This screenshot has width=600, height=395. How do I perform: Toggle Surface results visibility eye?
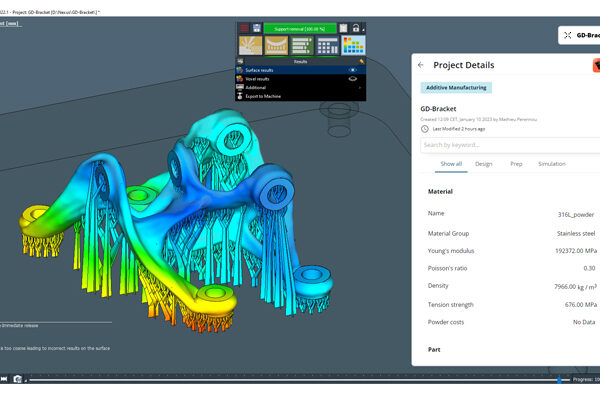point(352,70)
